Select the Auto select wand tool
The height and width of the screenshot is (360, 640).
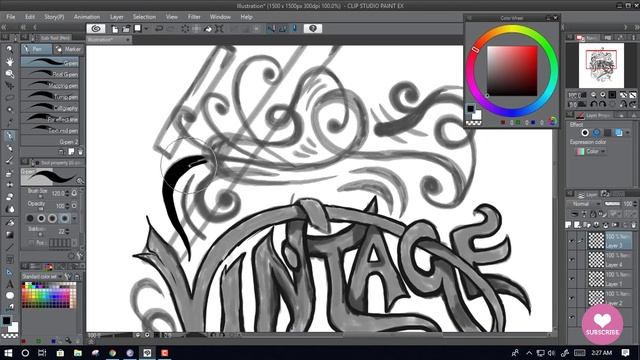click(x=9, y=110)
